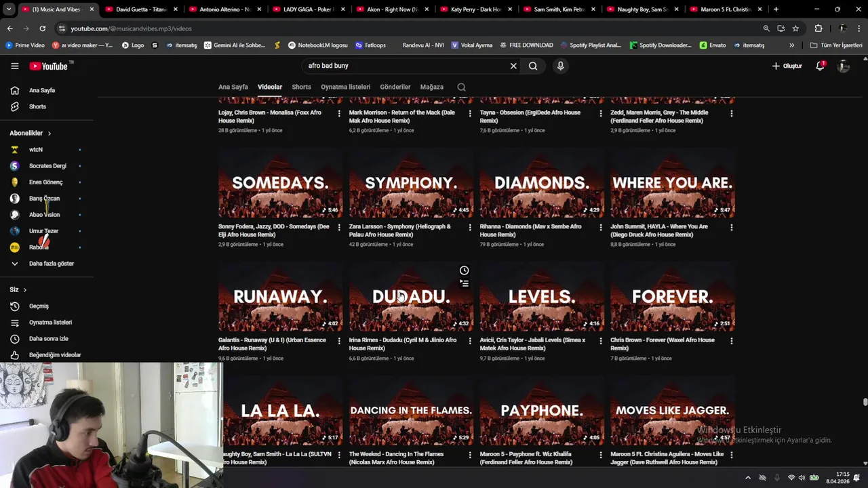868x488 pixels.
Task: Open options menu for Levels video
Action: 600,341
